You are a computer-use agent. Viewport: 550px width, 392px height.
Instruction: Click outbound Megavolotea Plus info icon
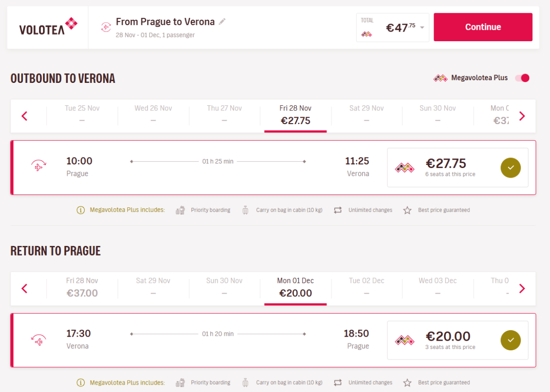pos(81,210)
